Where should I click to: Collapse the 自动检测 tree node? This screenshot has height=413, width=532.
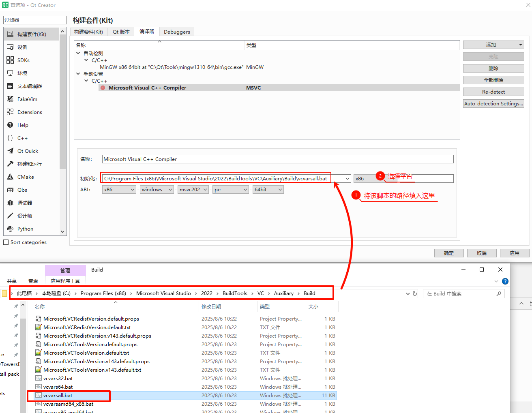pyautogui.click(x=78, y=53)
